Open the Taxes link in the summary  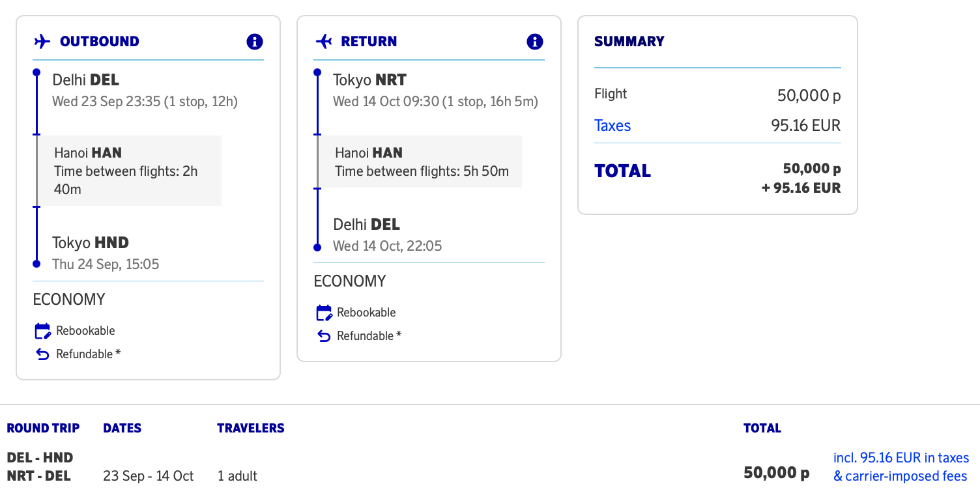[612, 125]
